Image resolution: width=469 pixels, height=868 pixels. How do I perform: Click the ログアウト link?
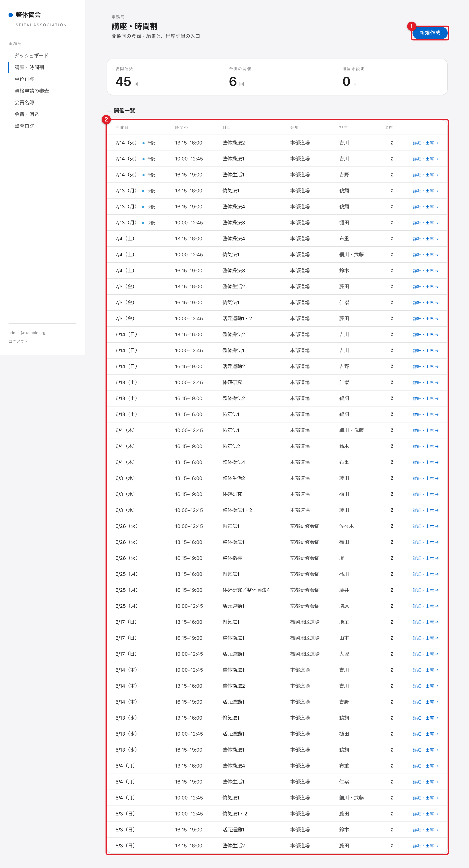(18, 341)
